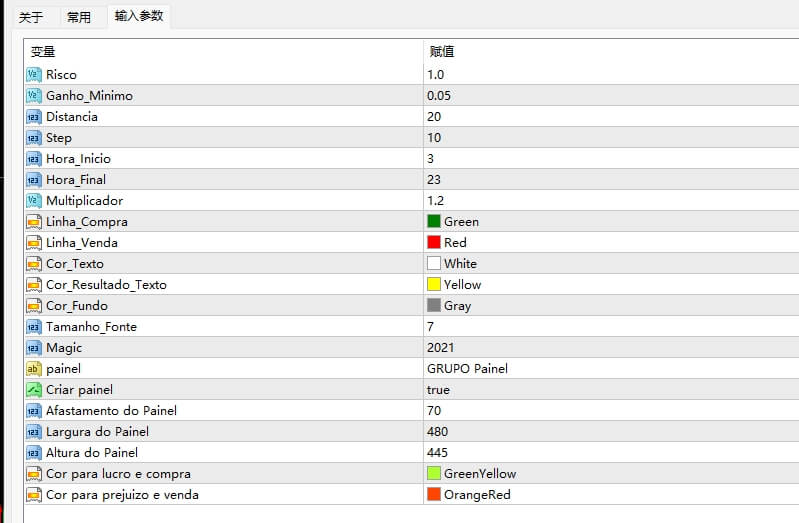Click the Green swatch for Linha_Compra

(434, 222)
